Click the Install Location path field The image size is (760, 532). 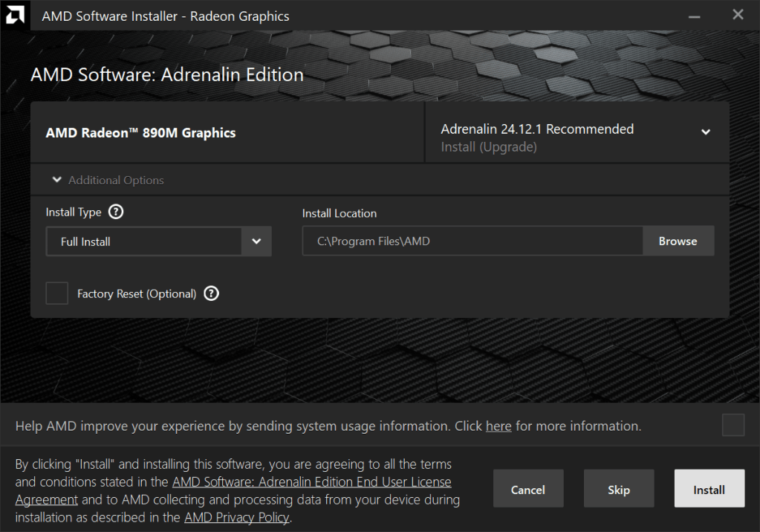pyautogui.click(x=472, y=241)
